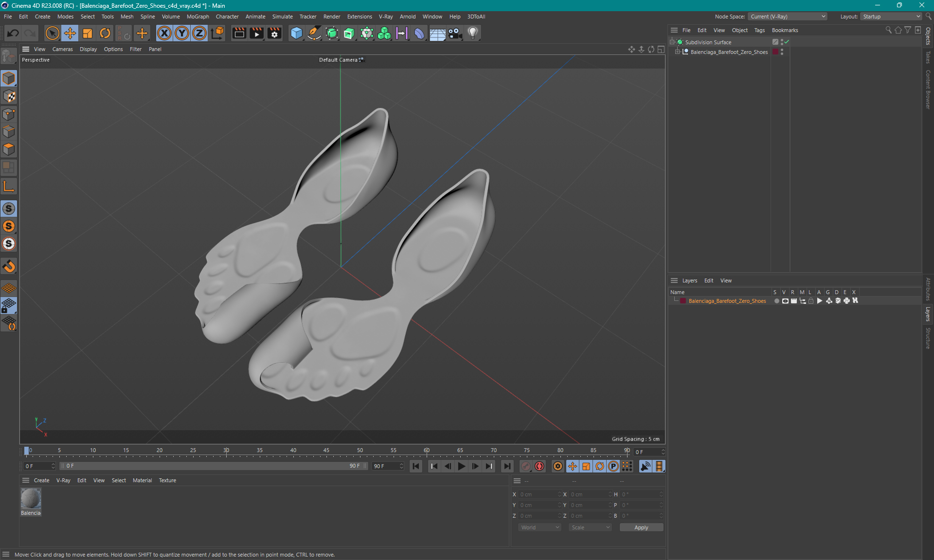The width and height of the screenshot is (934, 560).
Task: Click the Undo arrow icon
Action: [x=13, y=33]
